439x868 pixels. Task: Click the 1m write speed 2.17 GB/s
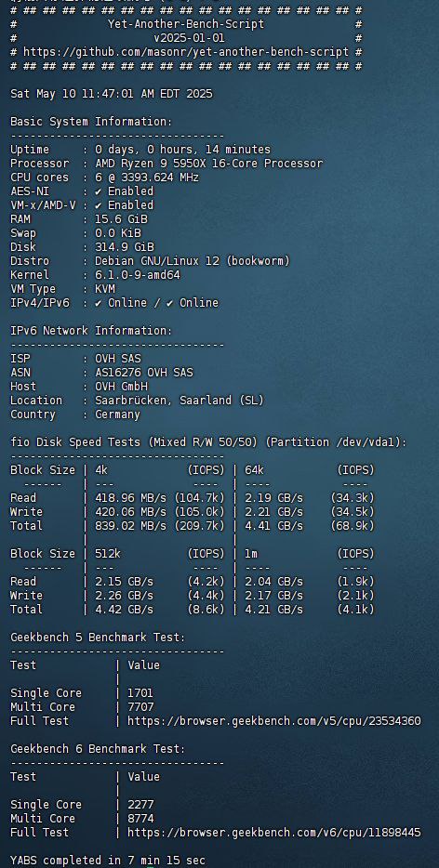[x=273, y=595]
